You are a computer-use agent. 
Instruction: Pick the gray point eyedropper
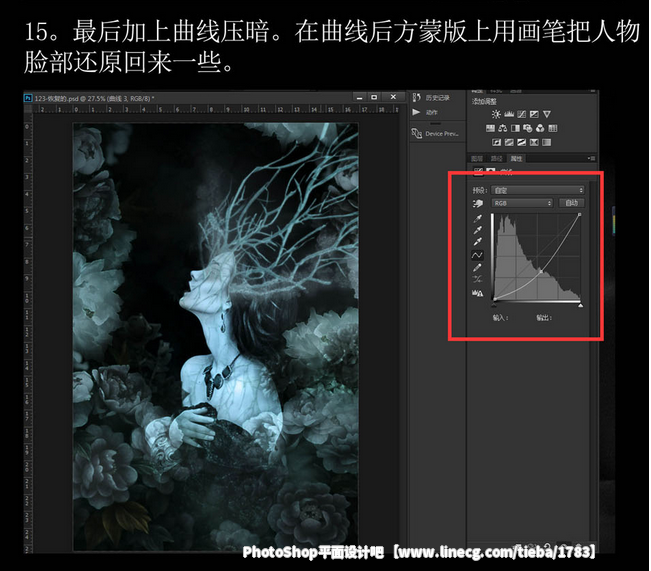(478, 230)
